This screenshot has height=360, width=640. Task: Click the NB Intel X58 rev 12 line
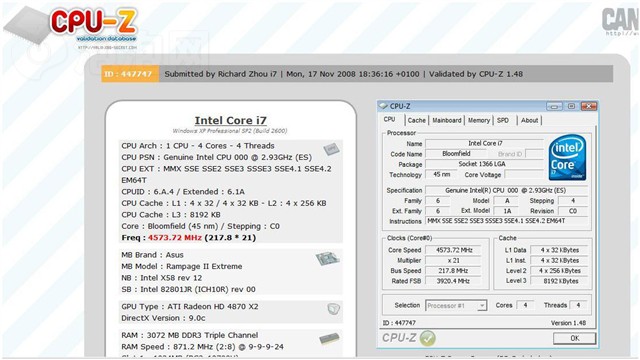(x=162, y=278)
